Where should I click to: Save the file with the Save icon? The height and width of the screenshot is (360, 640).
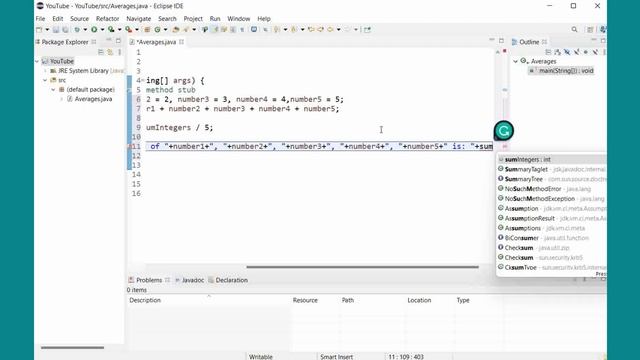[56, 29]
